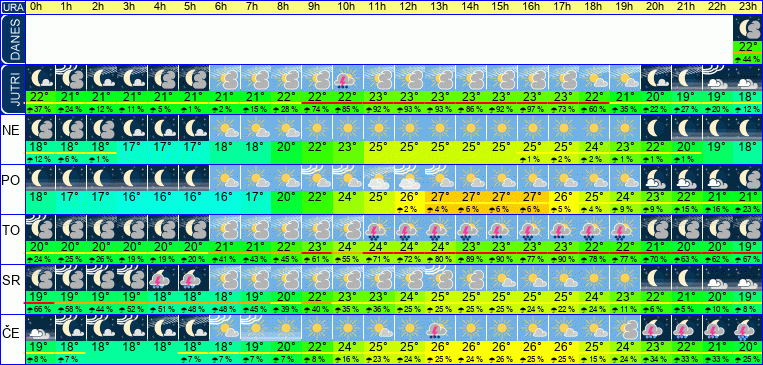The width and height of the screenshot is (763, 365).
Task: Click the thunderstorm icon at TO 15h
Action: pyautogui.click(x=502, y=228)
